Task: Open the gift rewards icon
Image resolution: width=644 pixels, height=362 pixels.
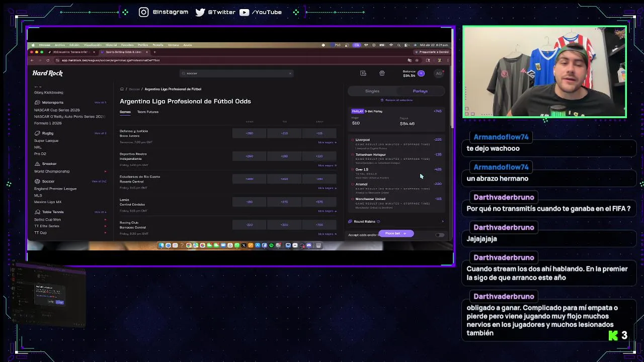Action: [x=382, y=73]
